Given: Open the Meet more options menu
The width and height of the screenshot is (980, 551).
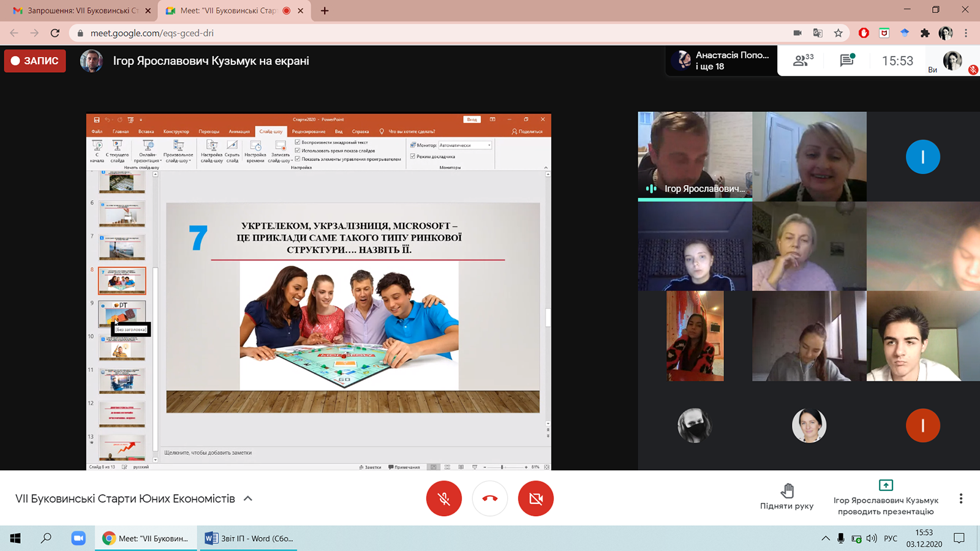Looking at the screenshot, I should 961,498.
